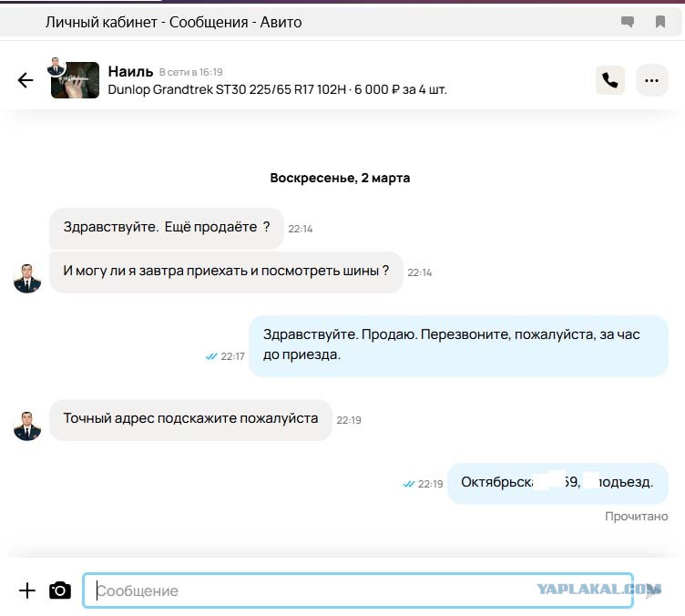Select the 'Личный кабинет - Сообщения - Авито' tab title
Screen dimensions: 685x616
pos(173,22)
